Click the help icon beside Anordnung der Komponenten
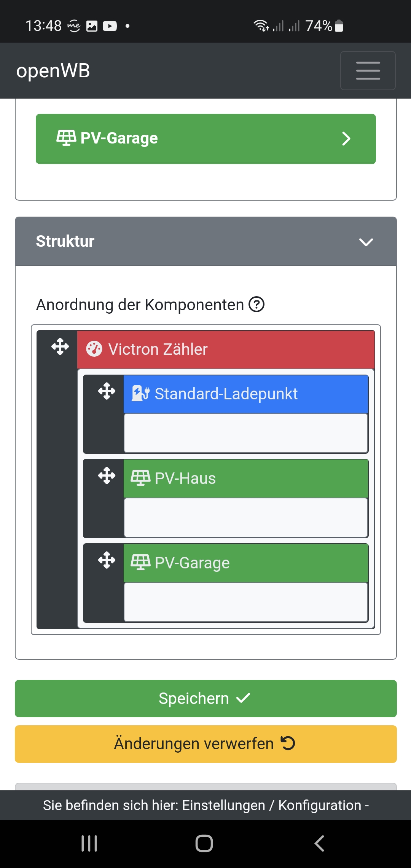Screen dimensions: 411x868 pos(256,305)
